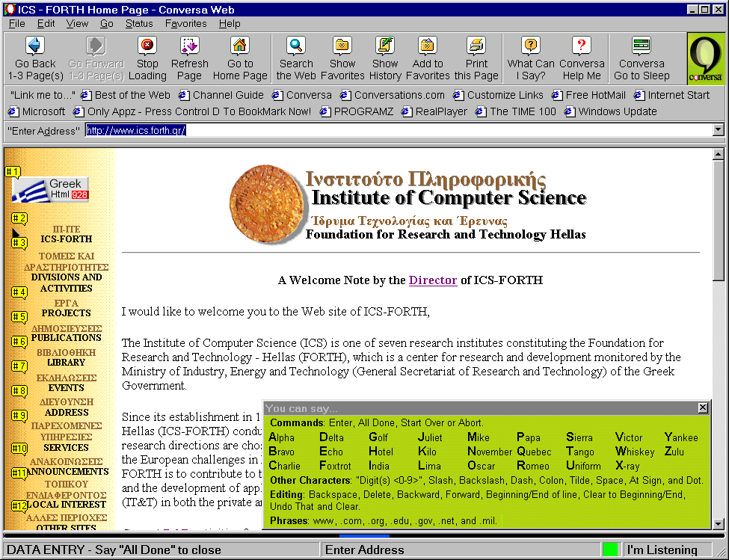
Task: Click the Conversa logo in the toolbar
Action: coord(705,58)
